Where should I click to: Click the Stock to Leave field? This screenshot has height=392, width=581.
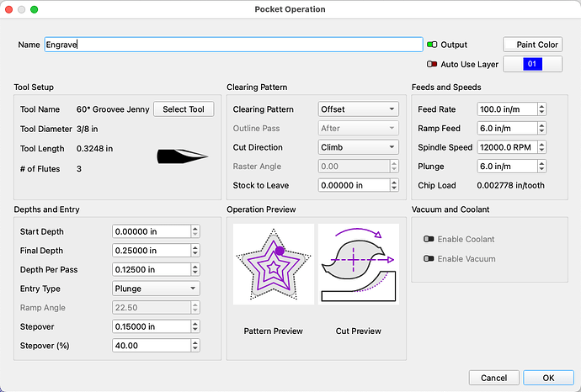[x=354, y=185]
